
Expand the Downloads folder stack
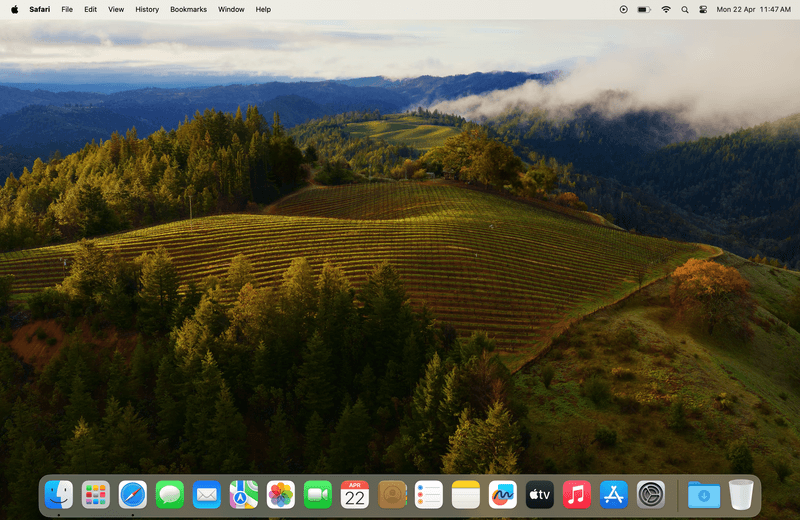(x=704, y=494)
